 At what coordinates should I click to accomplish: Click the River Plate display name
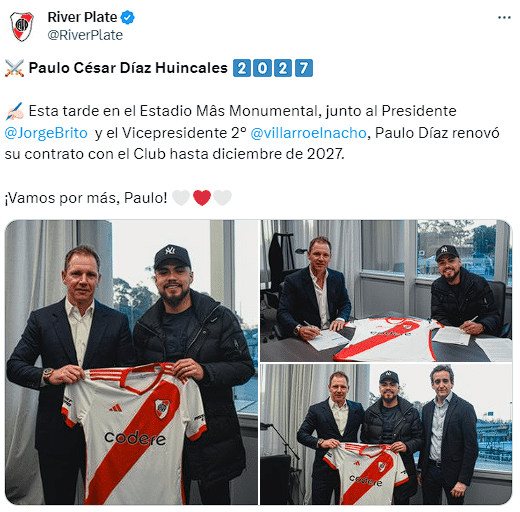(82, 17)
